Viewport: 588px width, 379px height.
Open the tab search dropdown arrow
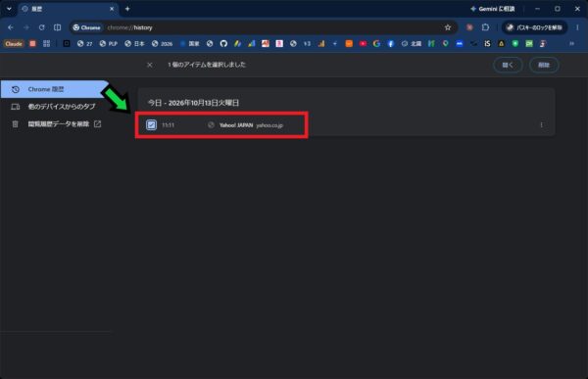(x=9, y=9)
